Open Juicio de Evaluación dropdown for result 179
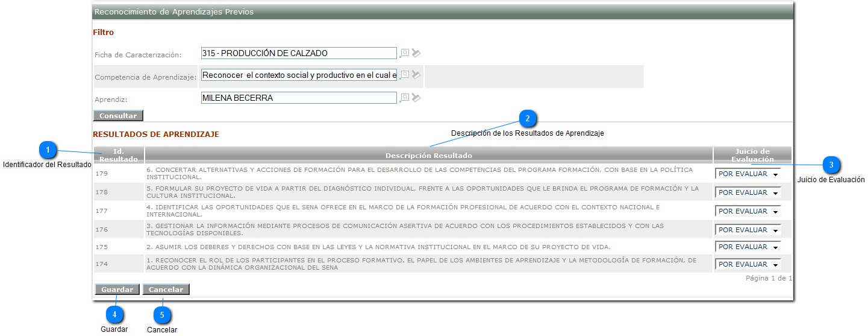Screen dimensions: 868x336 [748, 174]
